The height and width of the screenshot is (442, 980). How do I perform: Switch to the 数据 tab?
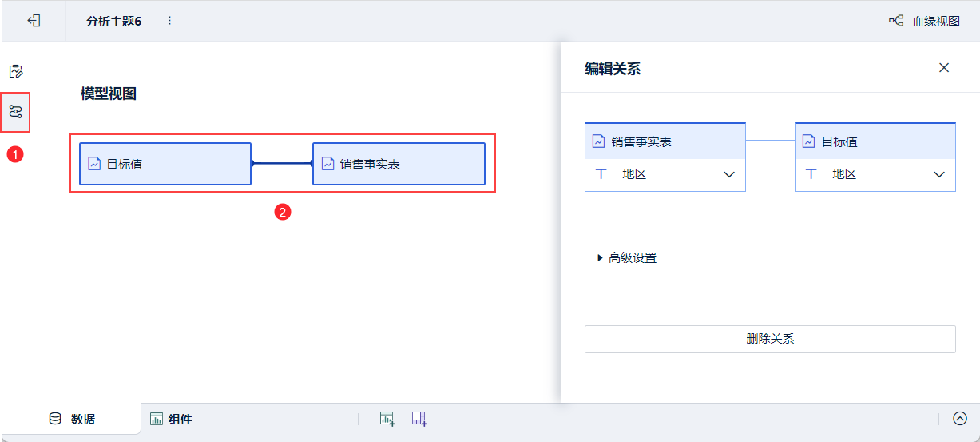[72, 419]
